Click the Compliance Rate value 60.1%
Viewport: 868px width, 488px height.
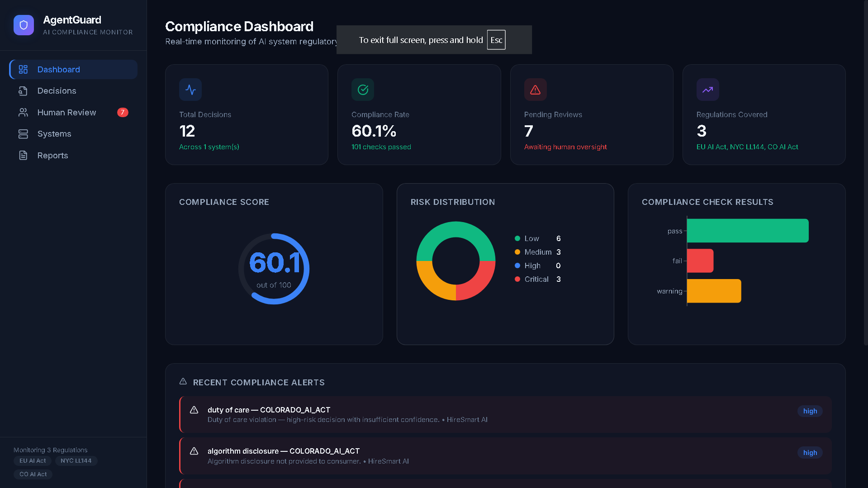[374, 131]
